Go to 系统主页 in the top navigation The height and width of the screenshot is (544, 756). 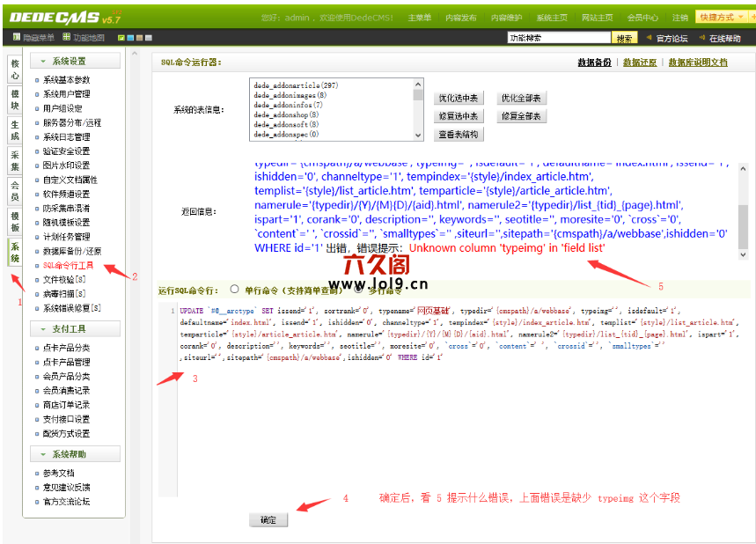[x=552, y=18]
